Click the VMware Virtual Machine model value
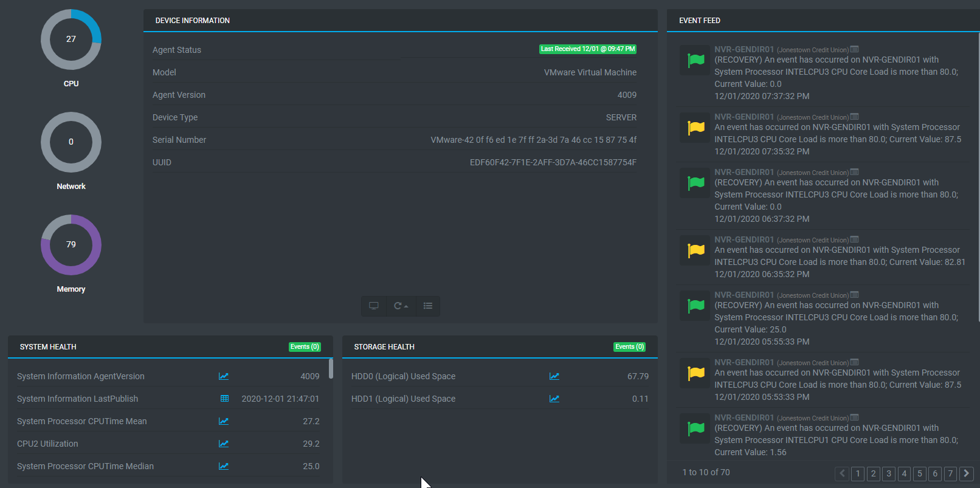This screenshot has height=488, width=980. 590,72
